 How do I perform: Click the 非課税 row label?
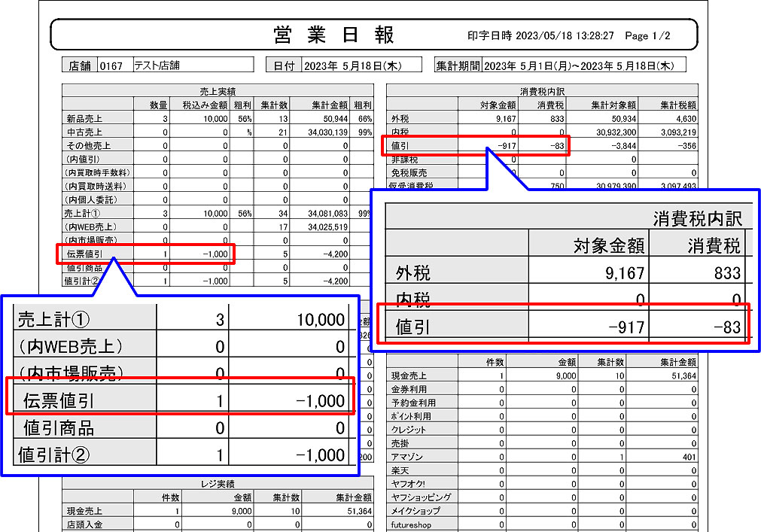(x=405, y=160)
